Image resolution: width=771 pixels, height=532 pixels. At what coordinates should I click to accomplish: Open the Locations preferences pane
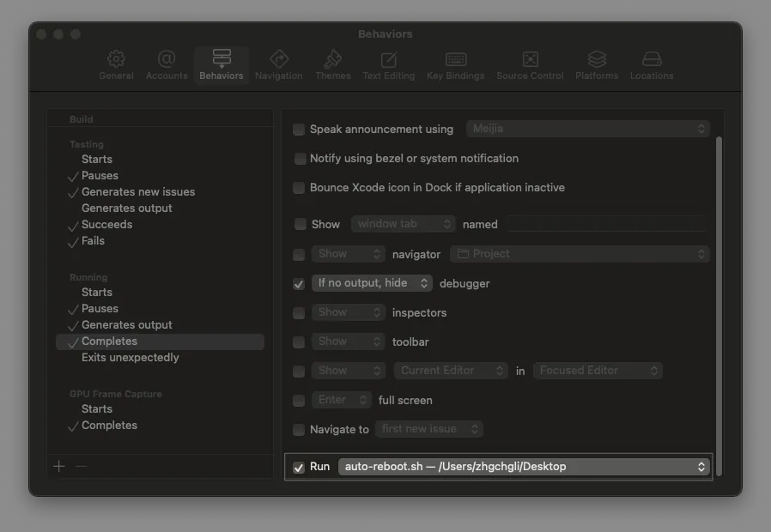click(x=652, y=65)
